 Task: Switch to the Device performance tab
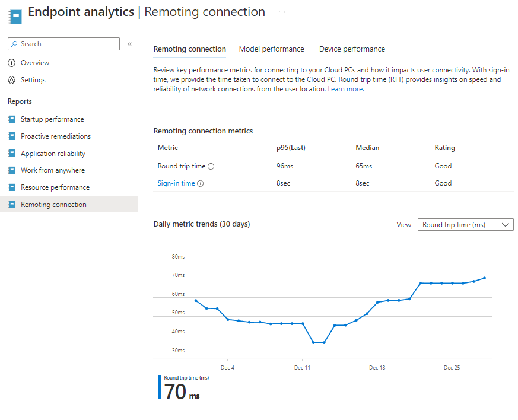(x=352, y=49)
